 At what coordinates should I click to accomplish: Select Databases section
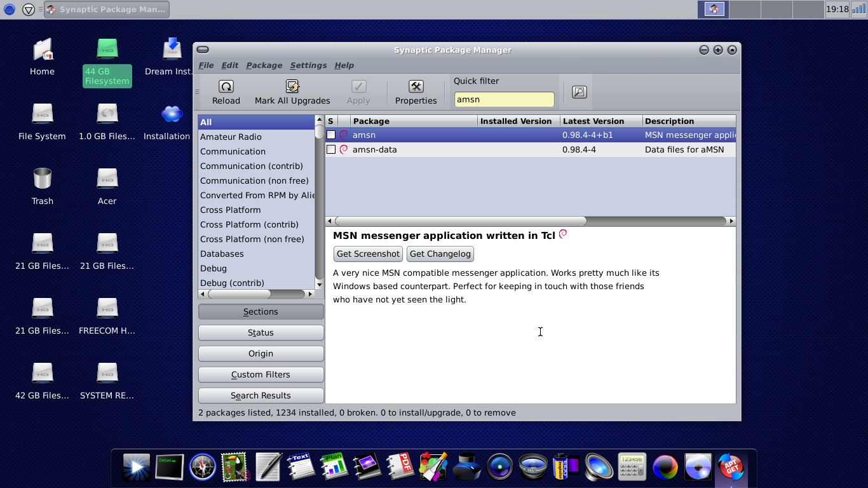[256, 254]
